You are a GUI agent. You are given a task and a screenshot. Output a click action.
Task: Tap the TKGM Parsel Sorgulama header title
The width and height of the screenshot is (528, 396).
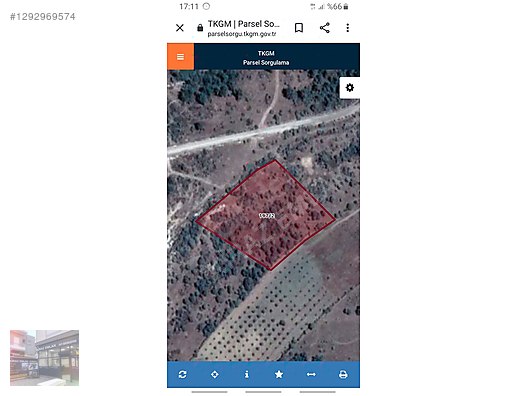point(266,58)
